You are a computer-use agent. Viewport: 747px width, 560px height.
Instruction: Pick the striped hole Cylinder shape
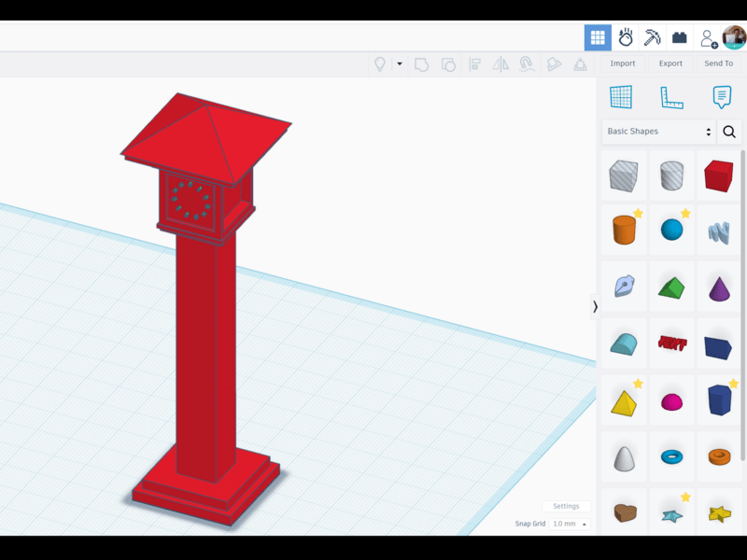[x=671, y=175]
